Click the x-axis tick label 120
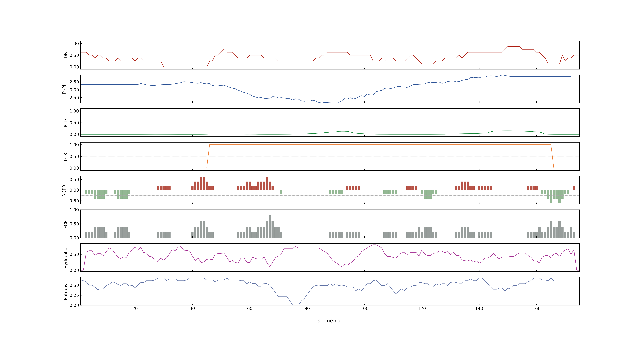 coord(422,309)
